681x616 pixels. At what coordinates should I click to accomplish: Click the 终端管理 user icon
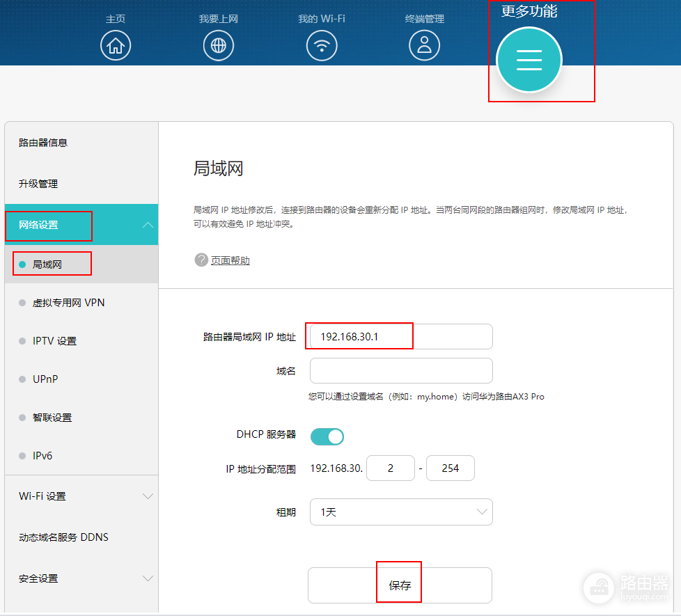click(424, 45)
